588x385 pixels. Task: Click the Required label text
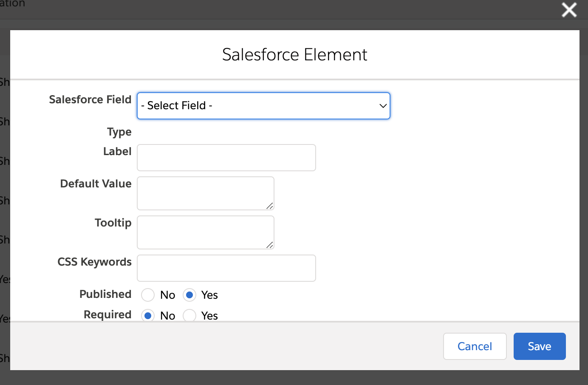coord(108,315)
